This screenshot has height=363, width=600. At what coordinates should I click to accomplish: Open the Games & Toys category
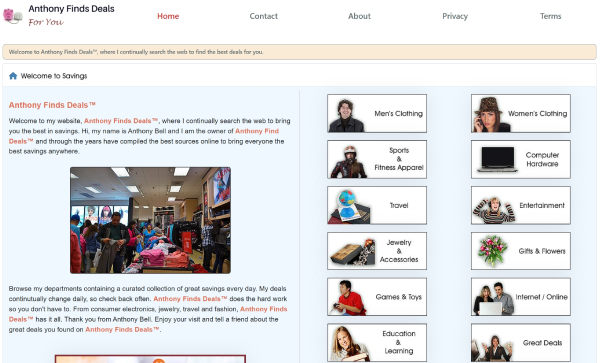377,297
